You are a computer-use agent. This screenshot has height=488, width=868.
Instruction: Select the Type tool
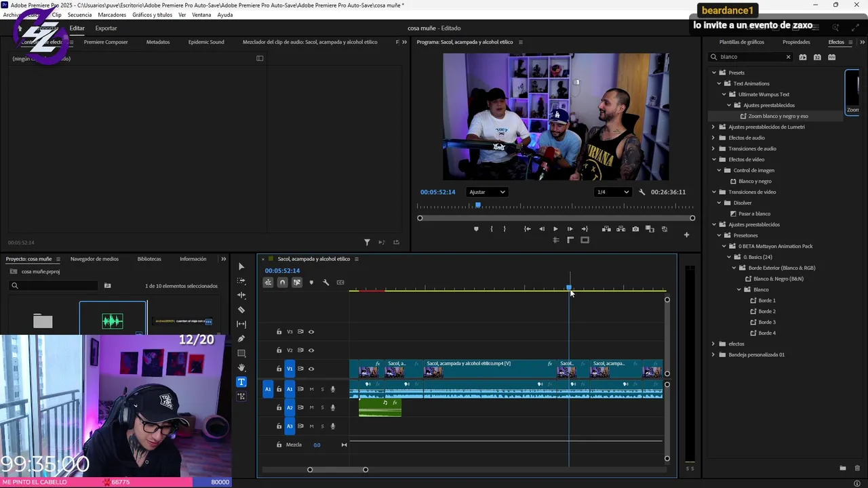241,382
